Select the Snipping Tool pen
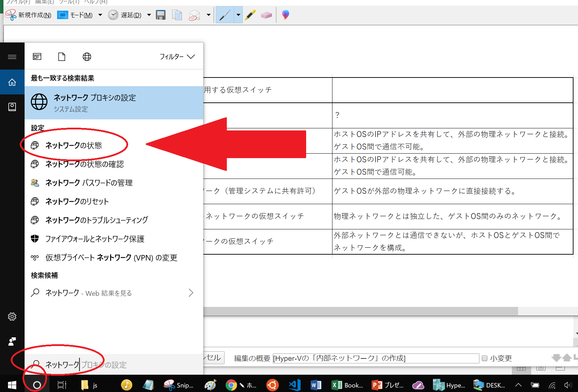 pos(224,15)
